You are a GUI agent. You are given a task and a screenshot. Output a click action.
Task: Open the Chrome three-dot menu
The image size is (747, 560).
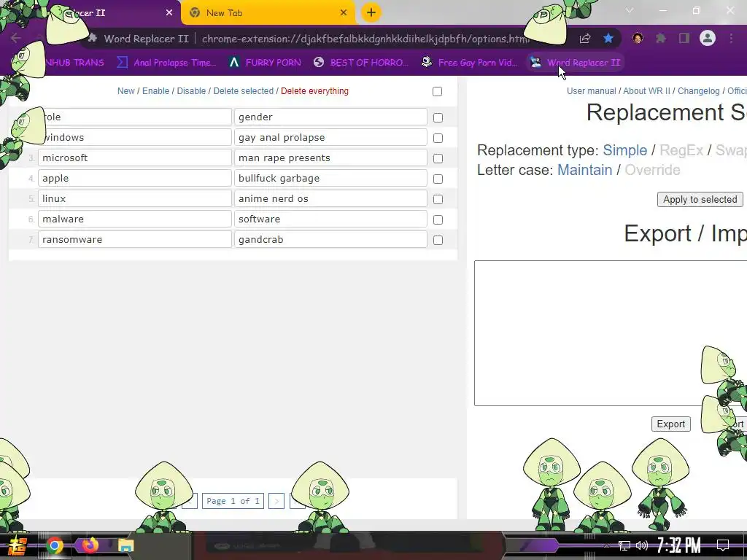tap(731, 38)
